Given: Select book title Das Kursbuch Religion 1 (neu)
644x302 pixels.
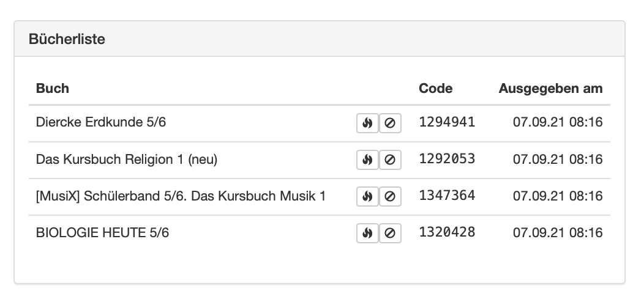Looking at the screenshot, I should 127,159.
